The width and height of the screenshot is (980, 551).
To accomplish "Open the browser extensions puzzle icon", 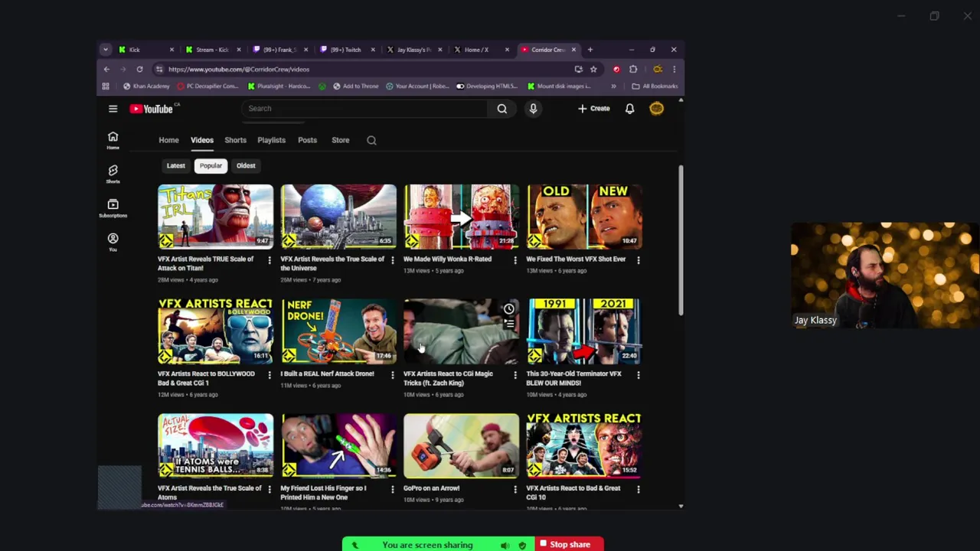I will 633,69.
